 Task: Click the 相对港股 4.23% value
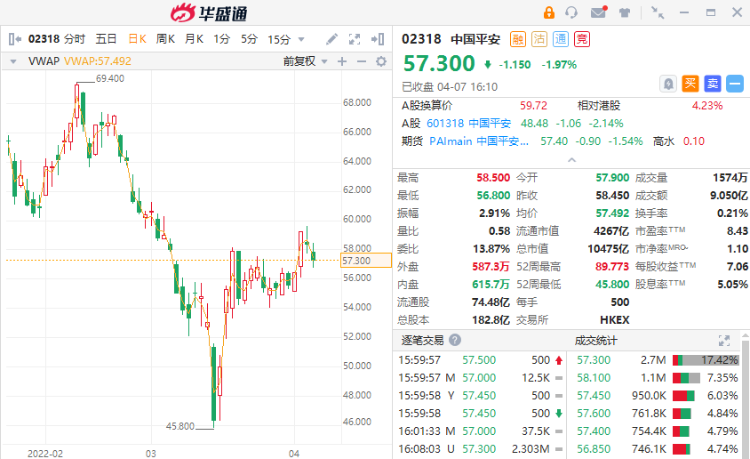(707, 105)
